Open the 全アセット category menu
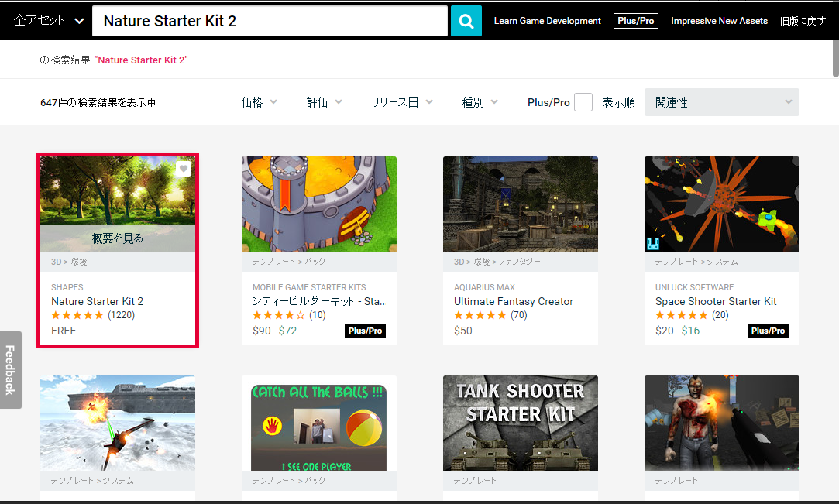This screenshot has width=839, height=504. [49, 21]
